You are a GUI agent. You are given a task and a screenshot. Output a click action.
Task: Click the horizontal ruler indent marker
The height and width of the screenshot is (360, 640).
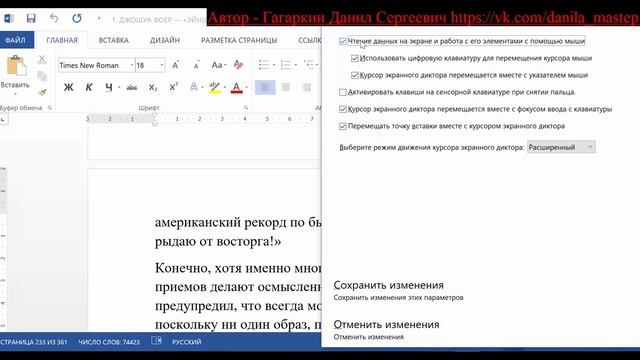(155, 120)
